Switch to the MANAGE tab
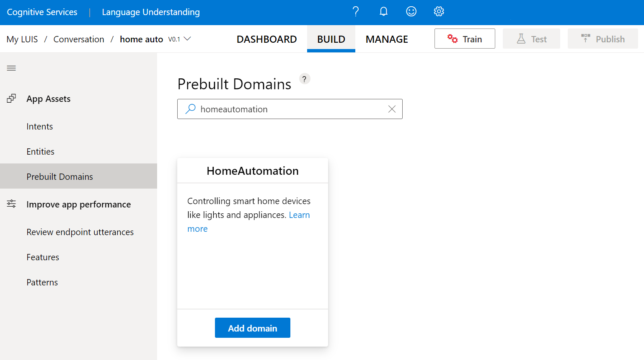 [x=386, y=39]
